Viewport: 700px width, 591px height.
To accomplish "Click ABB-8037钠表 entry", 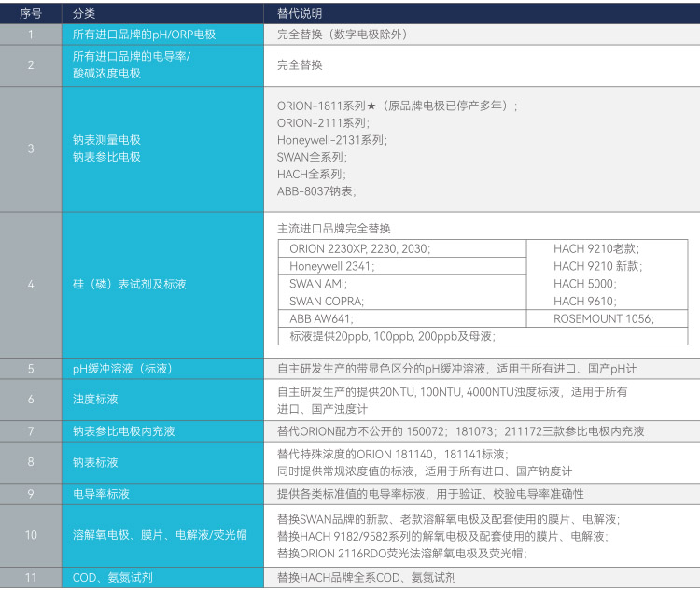I will [316, 191].
